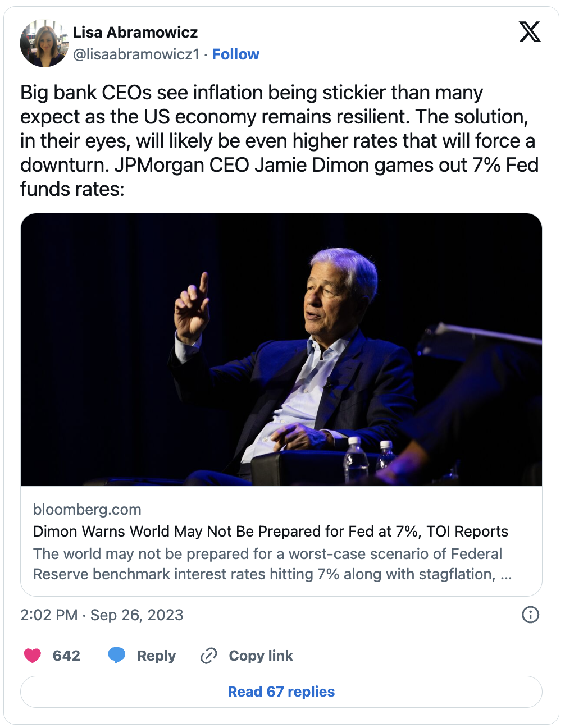The width and height of the screenshot is (565, 728).
Task: Click the info circle icon
Action: click(530, 615)
